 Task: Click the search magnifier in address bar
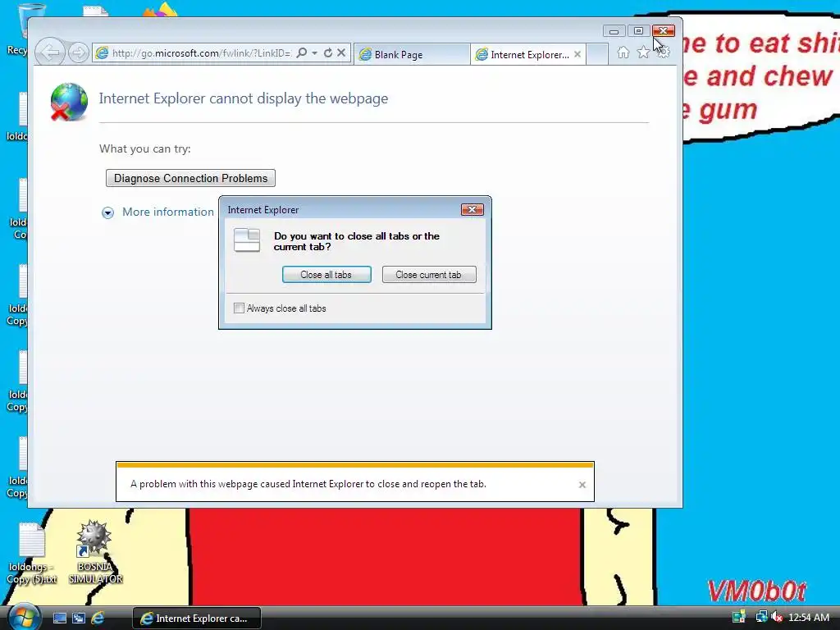[x=302, y=52]
